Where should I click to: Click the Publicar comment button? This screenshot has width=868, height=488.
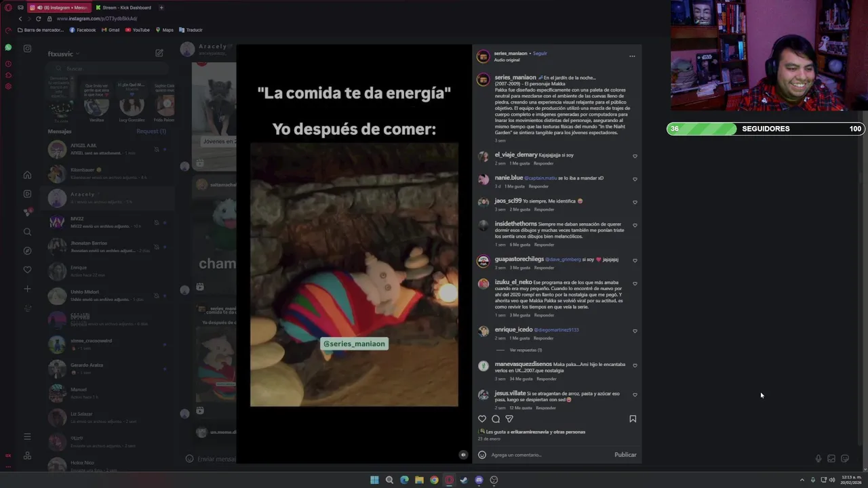tap(625, 455)
